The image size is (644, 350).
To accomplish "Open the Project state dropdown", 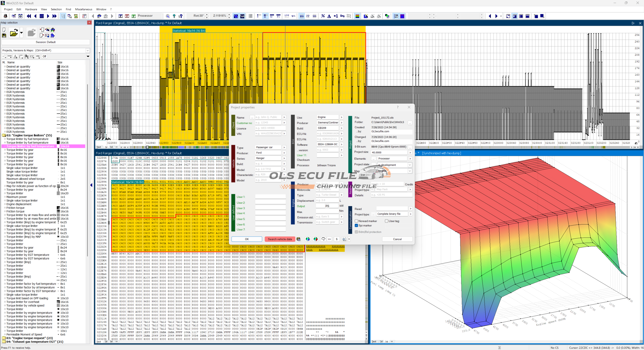I will coord(410,165).
